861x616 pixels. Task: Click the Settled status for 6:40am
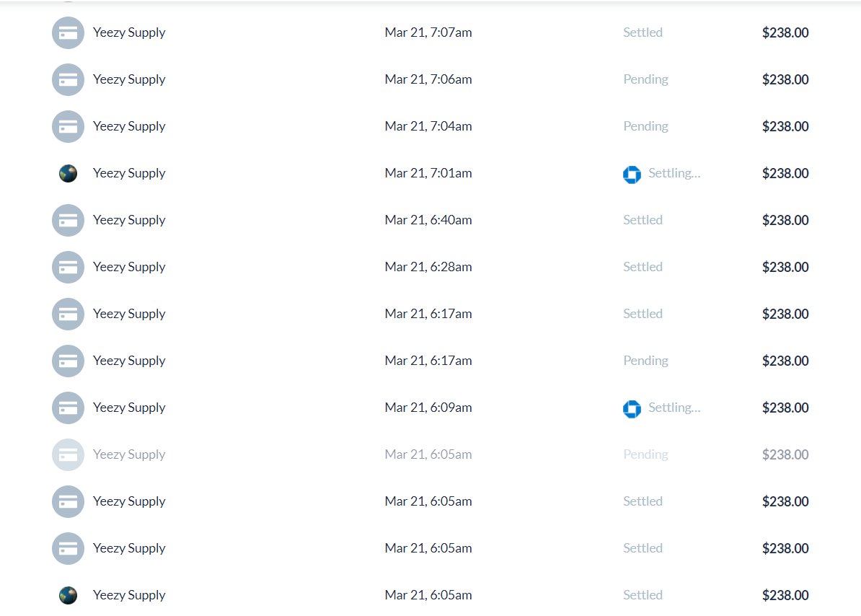tap(643, 219)
